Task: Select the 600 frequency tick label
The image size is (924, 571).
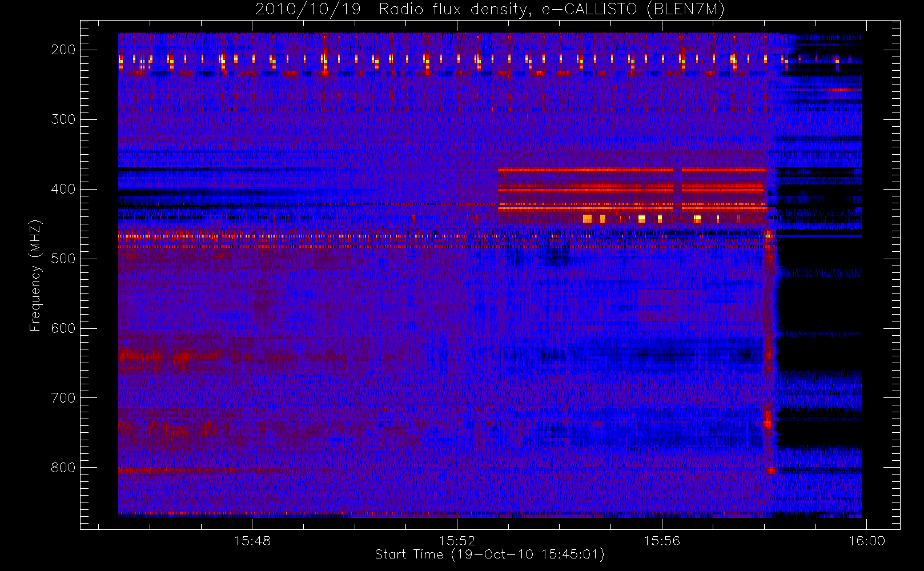Action: click(x=63, y=328)
